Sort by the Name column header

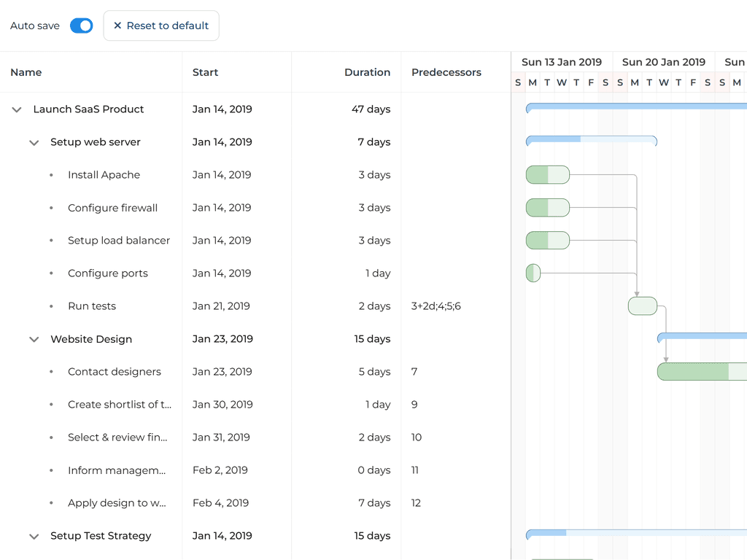pos(26,72)
